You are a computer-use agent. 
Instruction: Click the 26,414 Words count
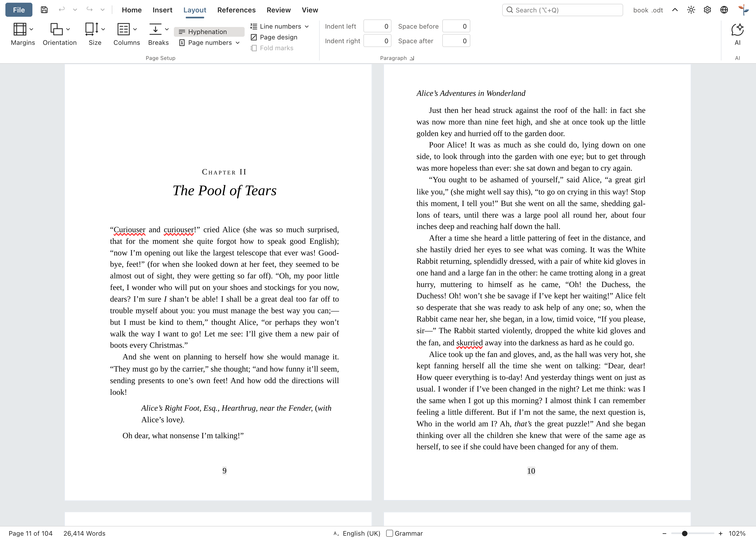pyautogui.click(x=85, y=533)
